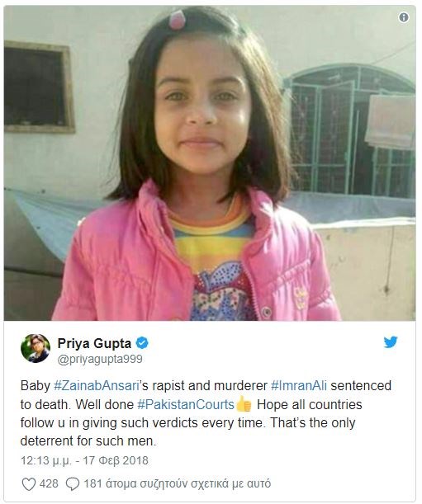Click the phrase 'deterrent for such men'

coord(87,441)
